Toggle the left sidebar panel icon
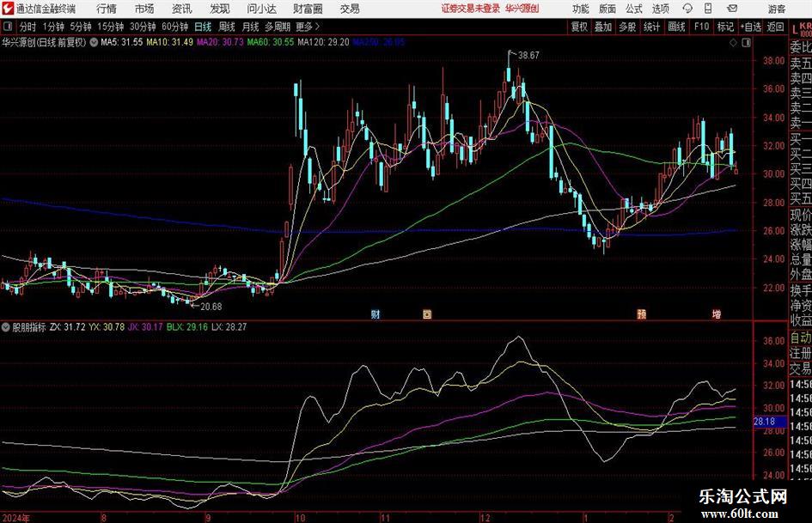This screenshot has width=812, height=523. tap(7, 27)
